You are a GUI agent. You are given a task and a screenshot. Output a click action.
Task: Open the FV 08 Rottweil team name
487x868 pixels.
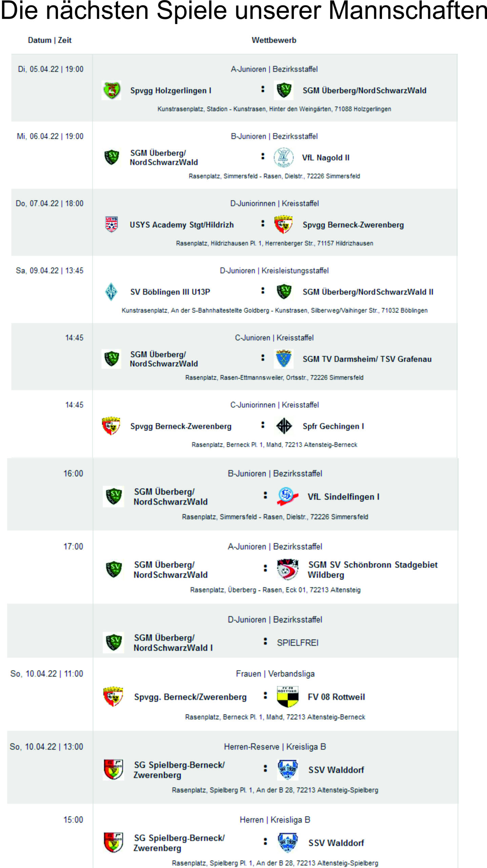[x=336, y=697]
